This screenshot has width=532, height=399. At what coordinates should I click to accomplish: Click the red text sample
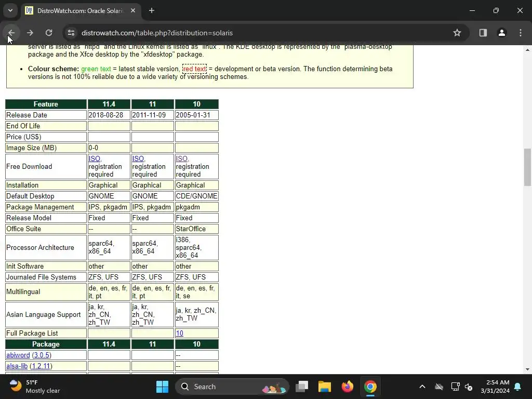tap(194, 69)
